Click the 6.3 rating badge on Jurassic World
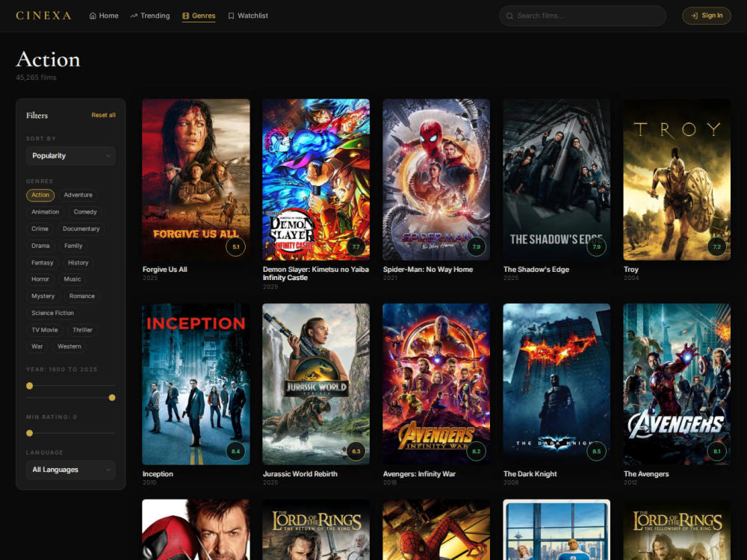The height and width of the screenshot is (560, 747). (x=356, y=452)
